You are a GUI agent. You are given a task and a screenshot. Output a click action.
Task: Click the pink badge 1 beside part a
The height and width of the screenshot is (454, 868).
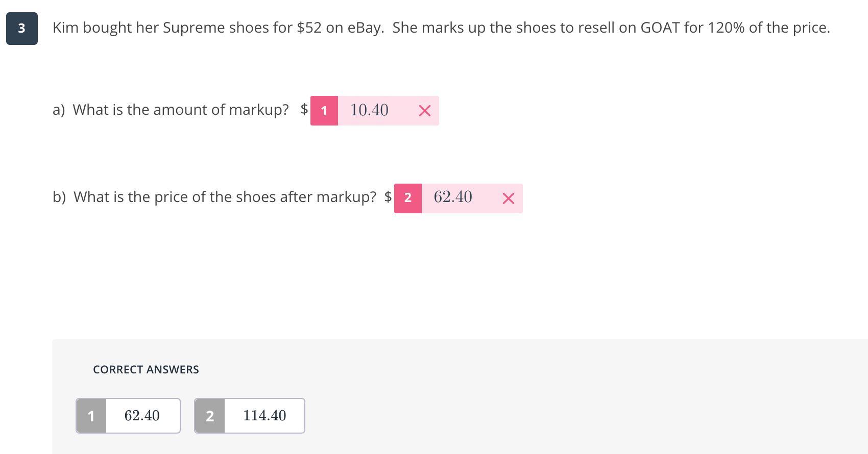point(324,111)
